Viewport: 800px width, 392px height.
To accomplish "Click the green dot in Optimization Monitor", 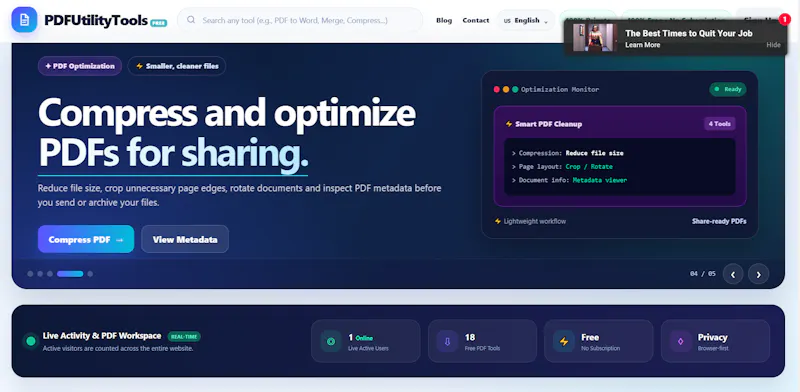I will [x=515, y=89].
